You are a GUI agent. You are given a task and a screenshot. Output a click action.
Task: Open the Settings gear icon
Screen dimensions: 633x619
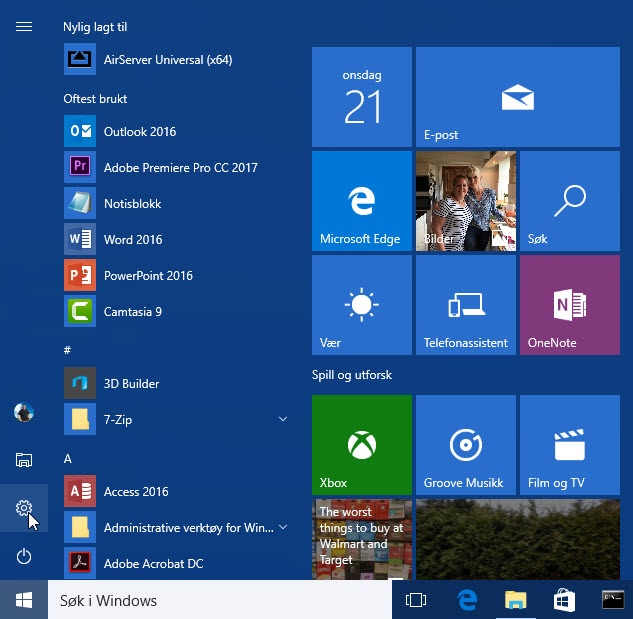click(x=24, y=509)
